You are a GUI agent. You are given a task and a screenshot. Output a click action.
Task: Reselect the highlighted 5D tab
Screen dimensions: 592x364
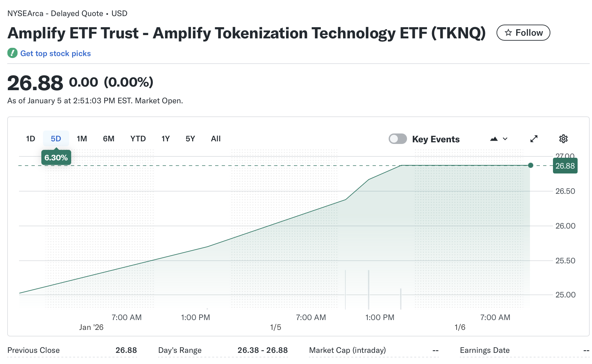click(x=56, y=139)
